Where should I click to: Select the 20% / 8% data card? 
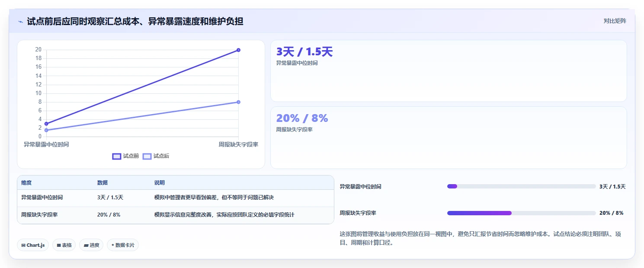[x=449, y=137]
